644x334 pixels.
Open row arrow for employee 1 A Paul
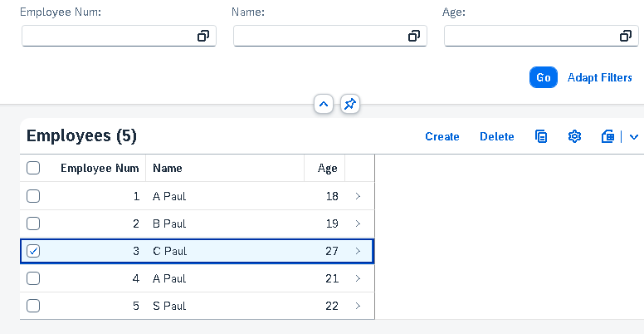click(x=358, y=196)
